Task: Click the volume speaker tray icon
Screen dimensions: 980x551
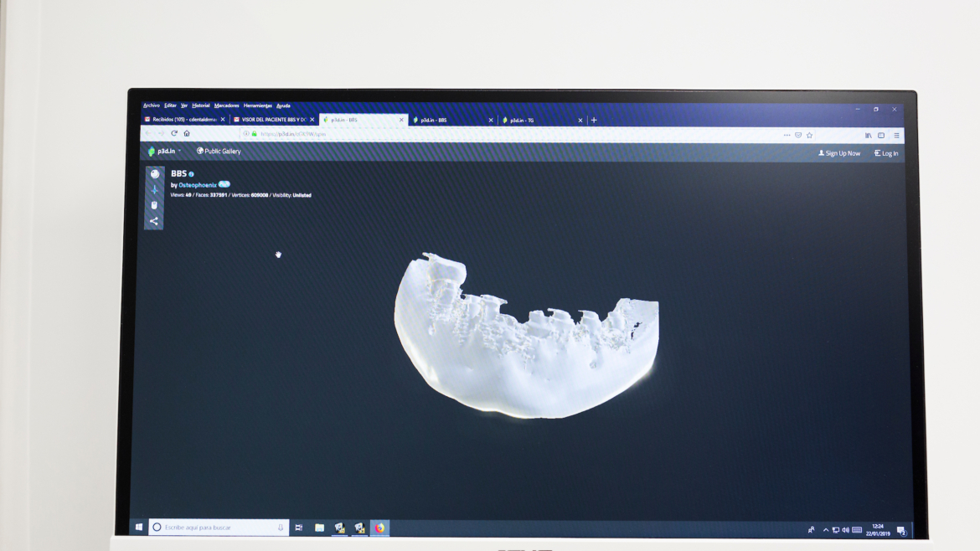Action: coord(846,530)
